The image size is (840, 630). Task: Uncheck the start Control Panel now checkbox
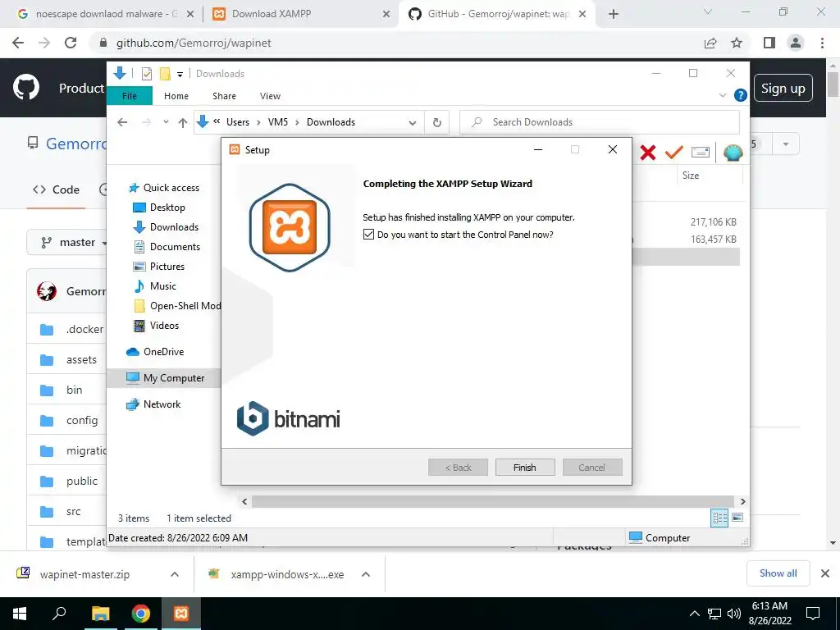pos(368,235)
